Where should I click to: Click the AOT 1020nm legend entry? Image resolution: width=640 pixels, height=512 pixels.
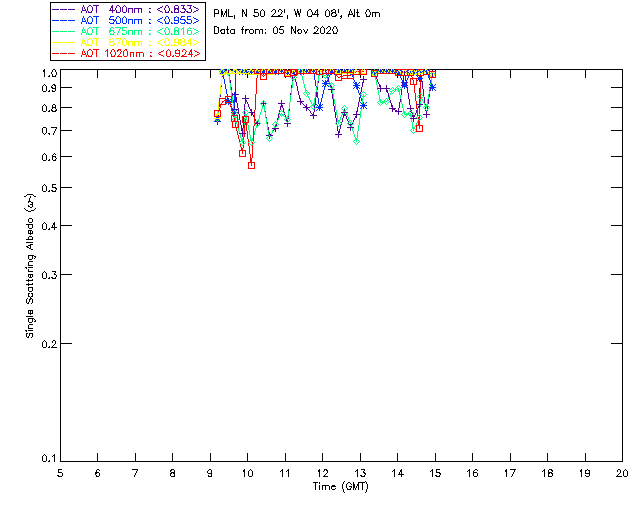126,53
